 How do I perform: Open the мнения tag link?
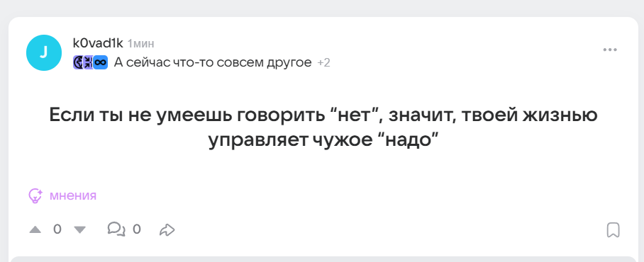73,195
